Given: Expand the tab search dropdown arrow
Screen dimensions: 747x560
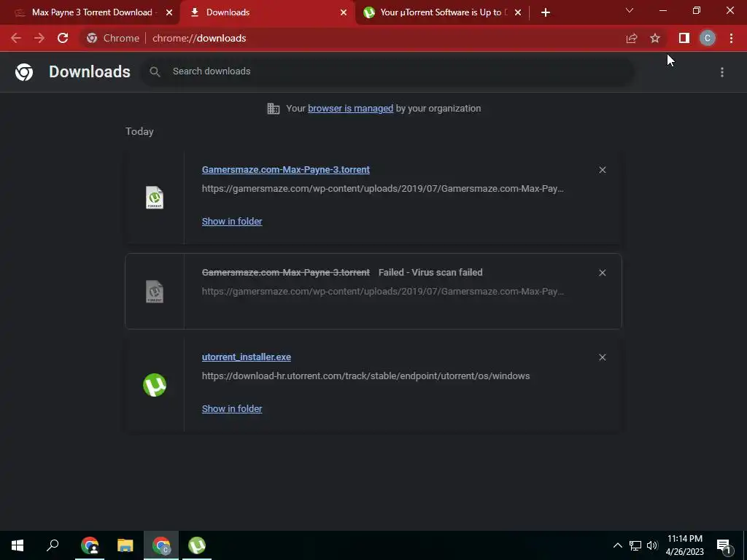Looking at the screenshot, I should coord(630,10).
